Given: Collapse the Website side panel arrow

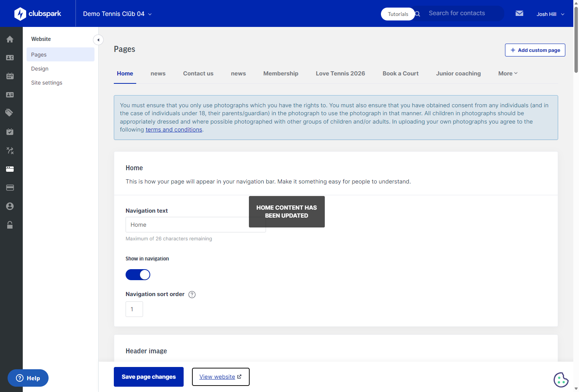Looking at the screenshot, I should pos(98,40).
